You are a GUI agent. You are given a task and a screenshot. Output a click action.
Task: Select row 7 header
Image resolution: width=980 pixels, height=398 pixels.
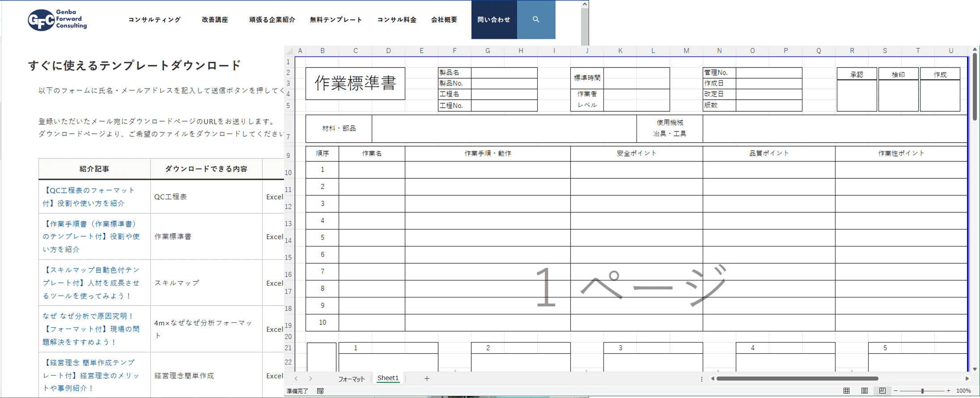tap(288, 129)
